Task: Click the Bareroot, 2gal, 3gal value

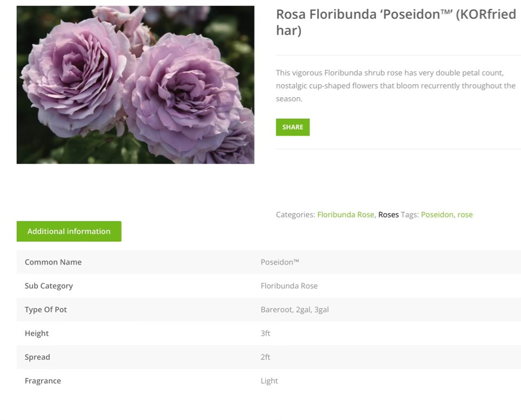Action: click(295, 309)
